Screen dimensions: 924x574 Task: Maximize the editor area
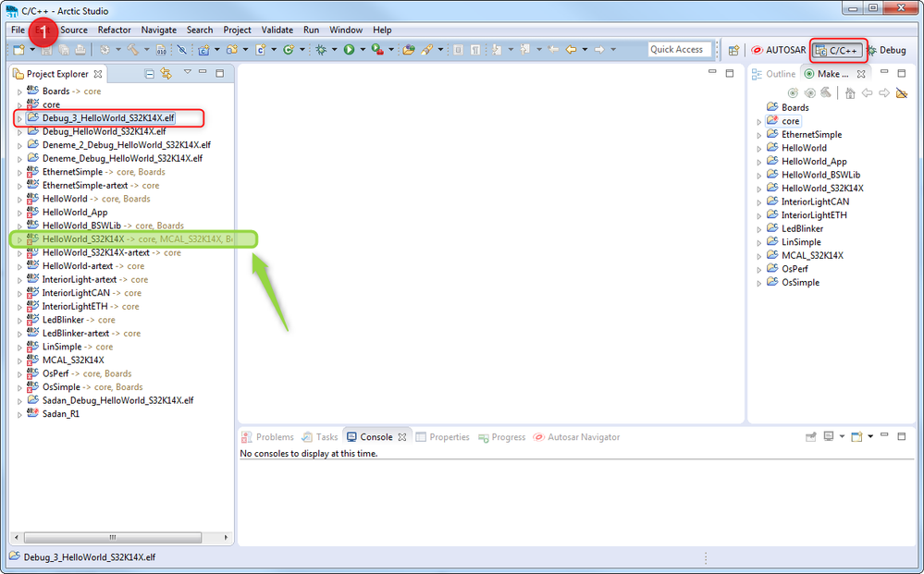point(730,73)
